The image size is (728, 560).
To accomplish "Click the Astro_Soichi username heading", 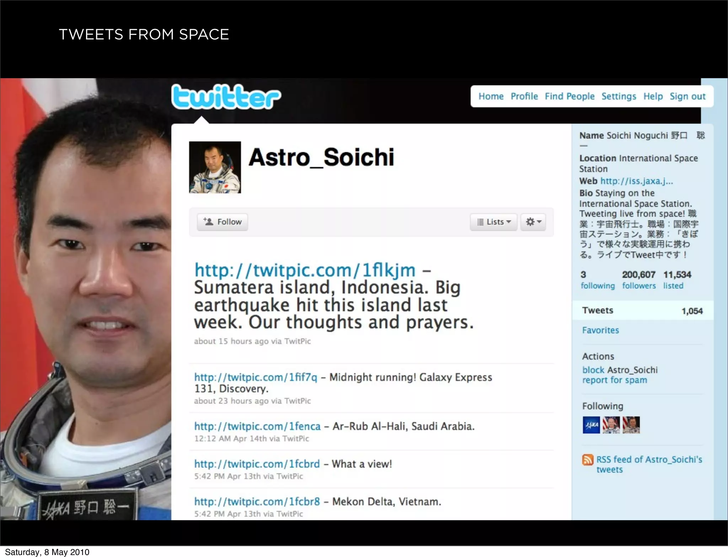I will tap(321, 157).
